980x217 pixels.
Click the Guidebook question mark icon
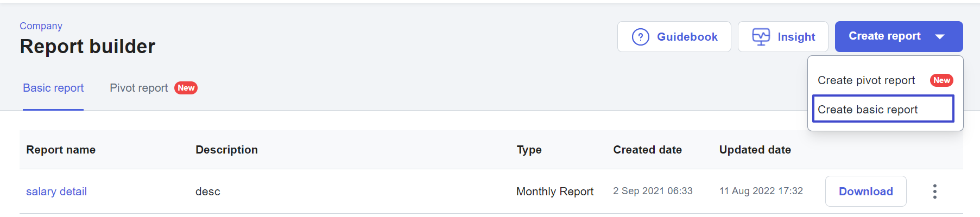(641, 37)
